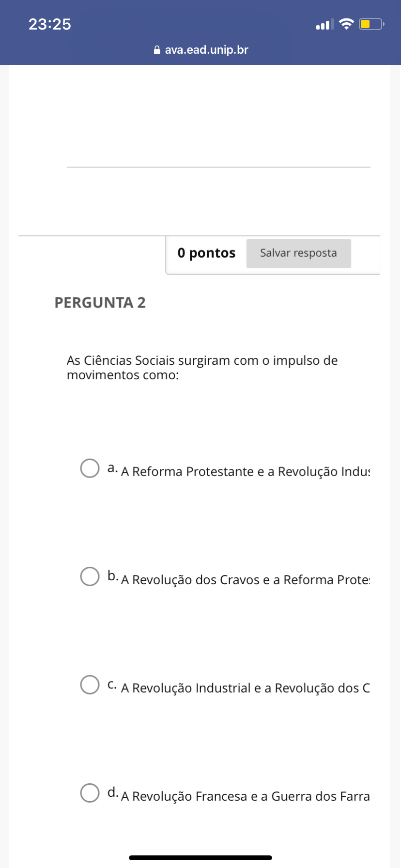Viewport: 401px width, 868px height.
Task: Tap the ava.ead.unip.br address text
Action: pyautogui.click(x=206, y=50)
